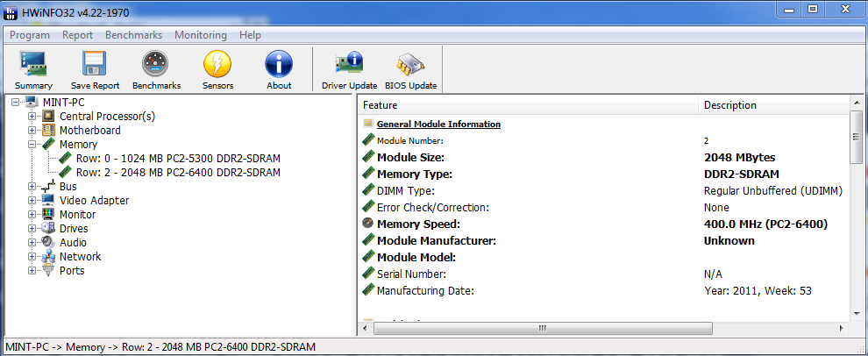Expand the Motherboard node
This screenshot has height=356, width=868.
[x=32, y=131]
